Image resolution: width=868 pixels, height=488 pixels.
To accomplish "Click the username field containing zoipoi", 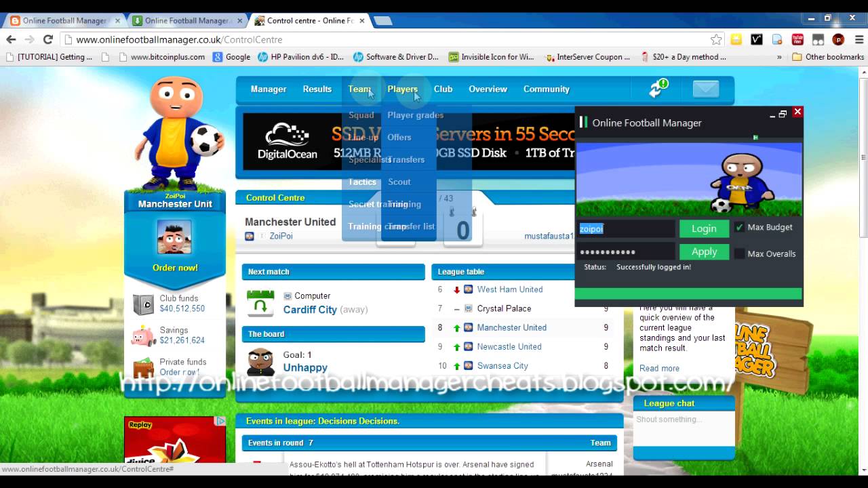I will 626,229.
